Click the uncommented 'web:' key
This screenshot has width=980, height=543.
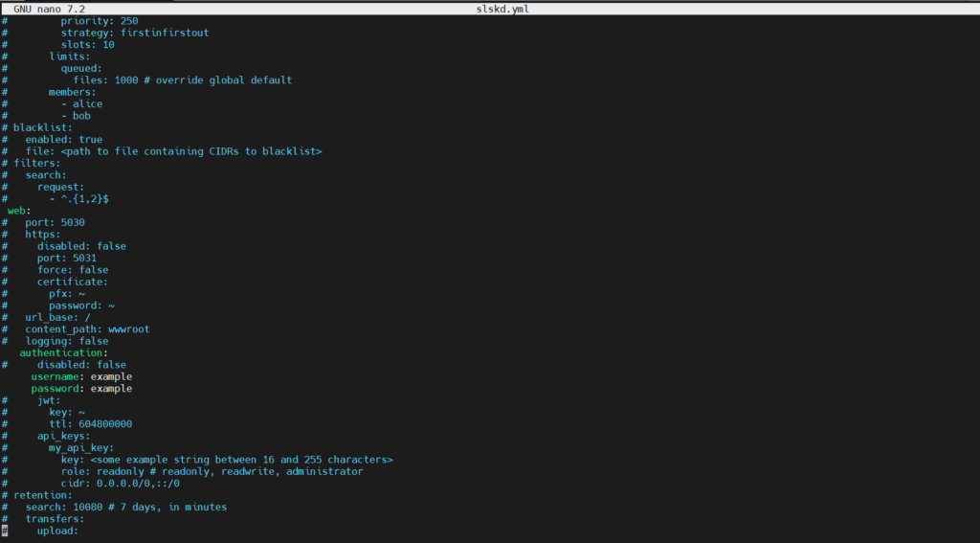click(x=19, y=211)
